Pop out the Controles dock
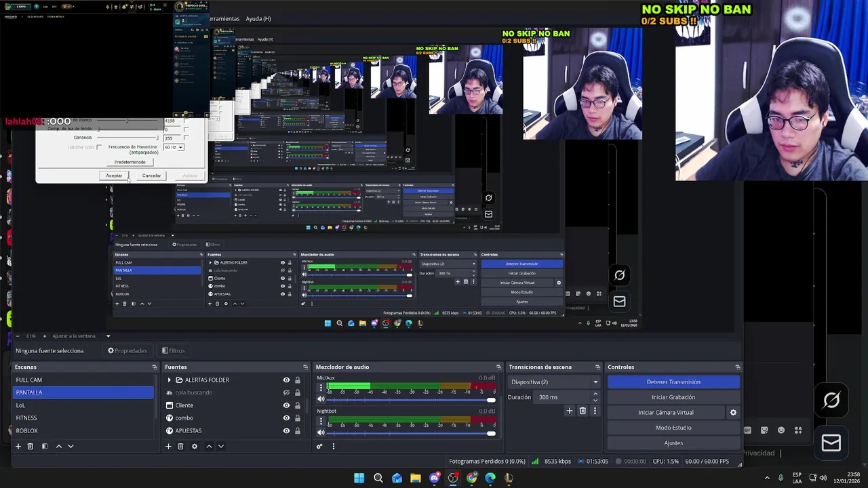The height and width of the screenshot is (488, 868). (738, 367)
